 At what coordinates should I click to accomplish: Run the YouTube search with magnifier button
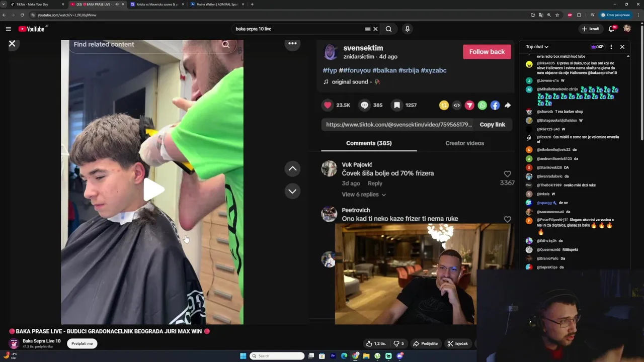click(388, 29)
